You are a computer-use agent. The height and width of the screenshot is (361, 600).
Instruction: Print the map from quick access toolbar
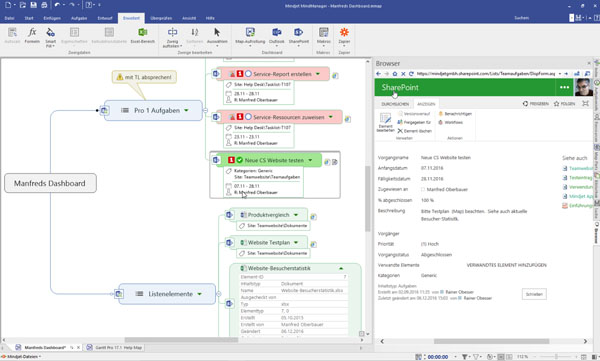tap(44, 5)
